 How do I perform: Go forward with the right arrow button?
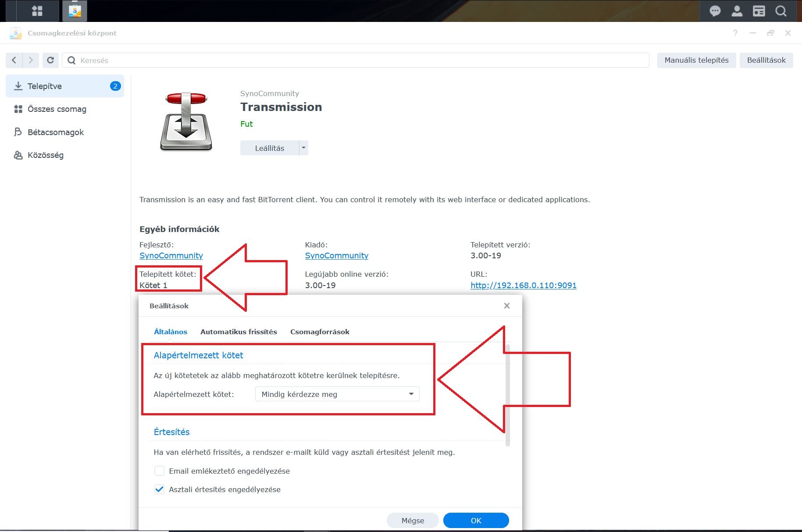click(31, 60)
